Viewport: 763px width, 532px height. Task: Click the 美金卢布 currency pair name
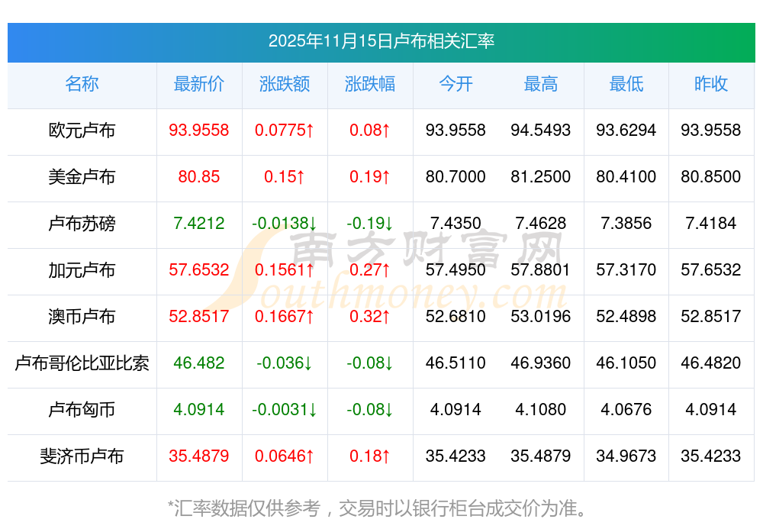pos(82,177)
